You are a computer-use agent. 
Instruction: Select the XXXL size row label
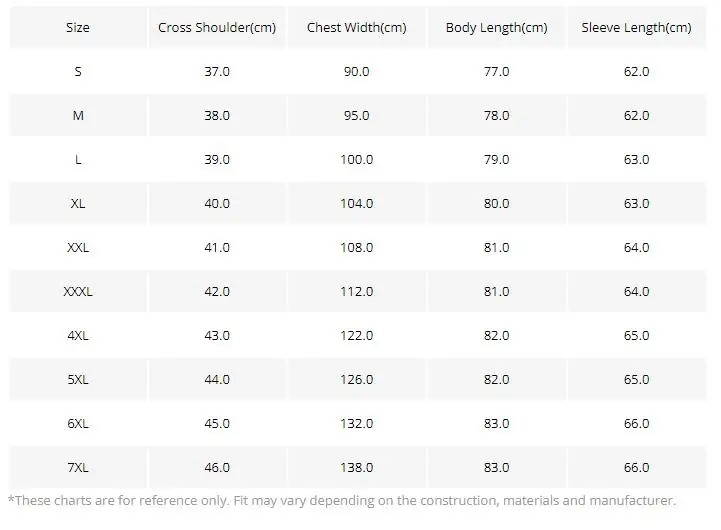[78, 292]
